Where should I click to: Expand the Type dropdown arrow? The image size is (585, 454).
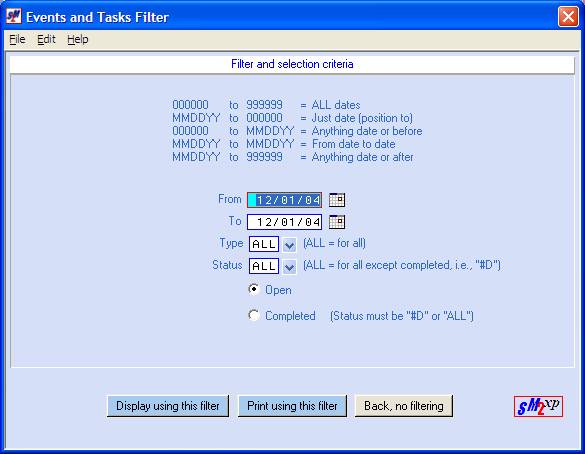(290, 245)
